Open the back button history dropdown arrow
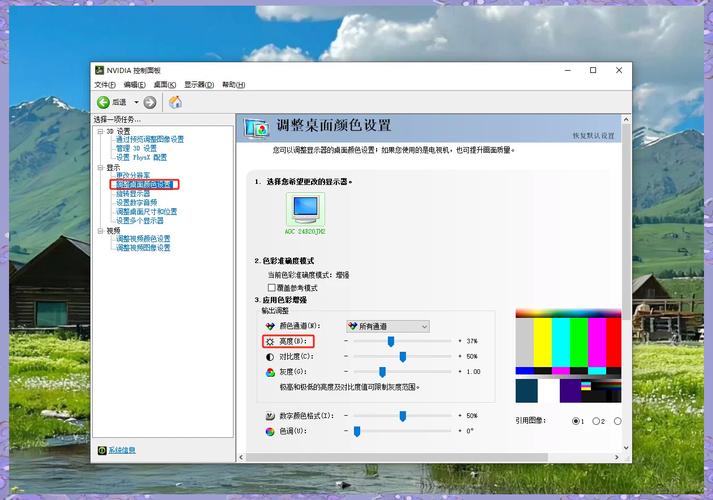 pyautogui.click(x=137, y=102)
